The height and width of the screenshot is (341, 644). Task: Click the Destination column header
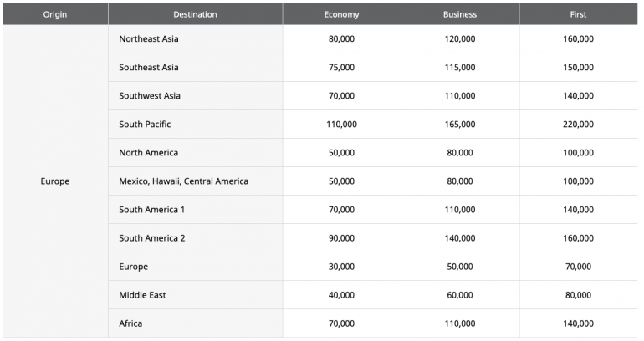195,14
